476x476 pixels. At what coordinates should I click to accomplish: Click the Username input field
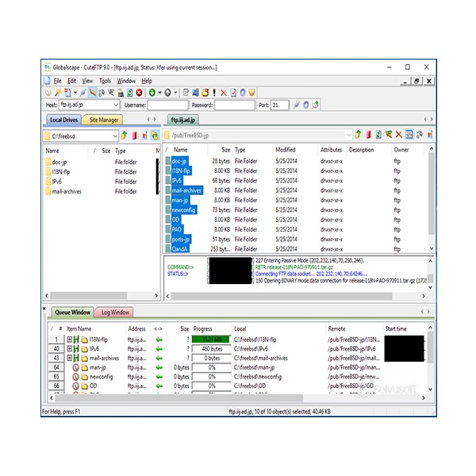[168, 105]
